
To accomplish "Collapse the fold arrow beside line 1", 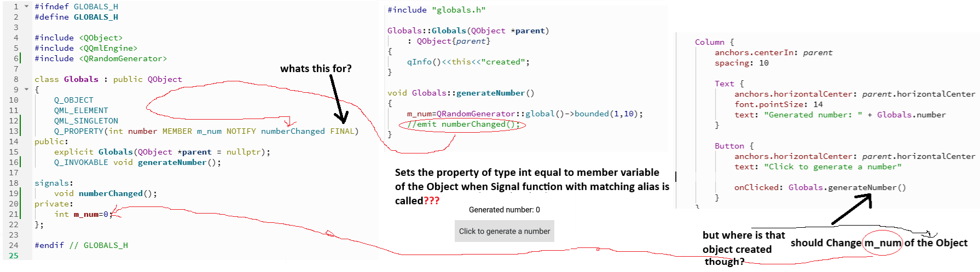I will [x=26, y=7].
